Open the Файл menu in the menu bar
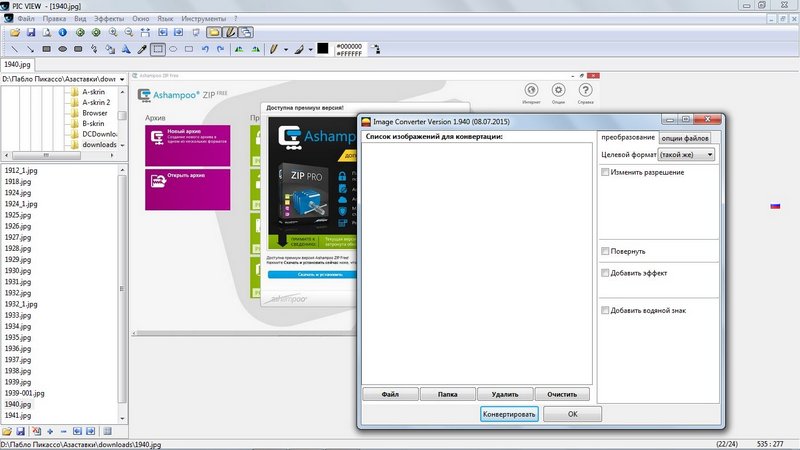800x450 pixels. tap(26, 19)
